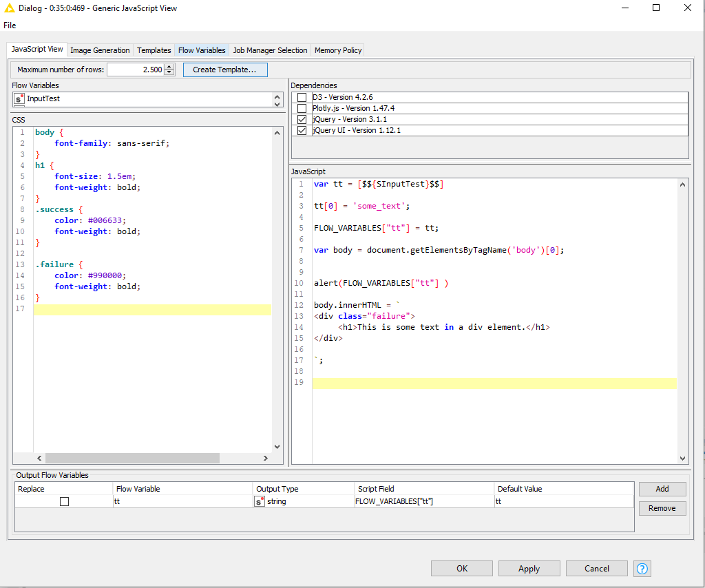Image resolution: width=705 pixels, height=588 pixels.
Task: Toggle the jQuery UI 1.12.1 checkbox
Action: click(302, 131)
